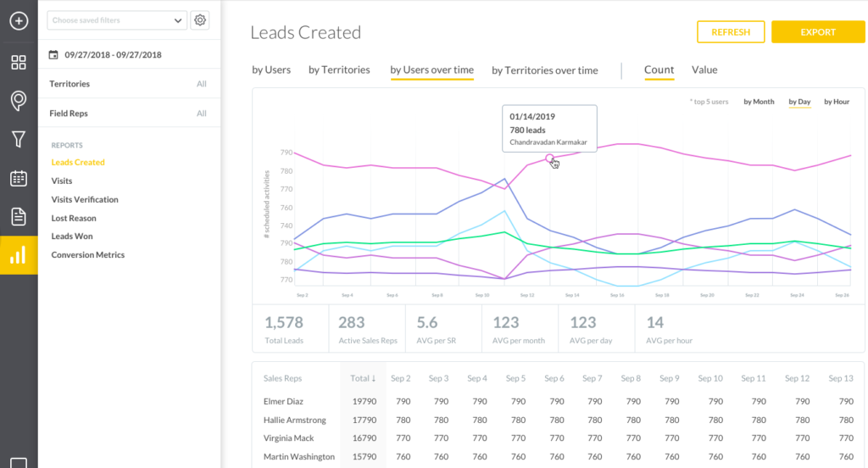The width and height of the screenshot is (868, 468).
Task: Open Leads Created report
Action: point(78,162)
